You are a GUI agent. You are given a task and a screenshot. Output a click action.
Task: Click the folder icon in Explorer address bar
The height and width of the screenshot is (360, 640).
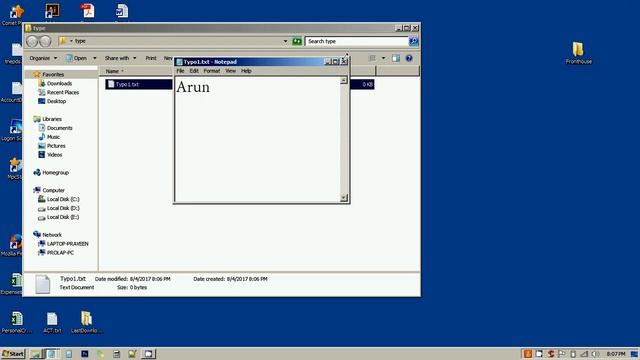[62, 41]
